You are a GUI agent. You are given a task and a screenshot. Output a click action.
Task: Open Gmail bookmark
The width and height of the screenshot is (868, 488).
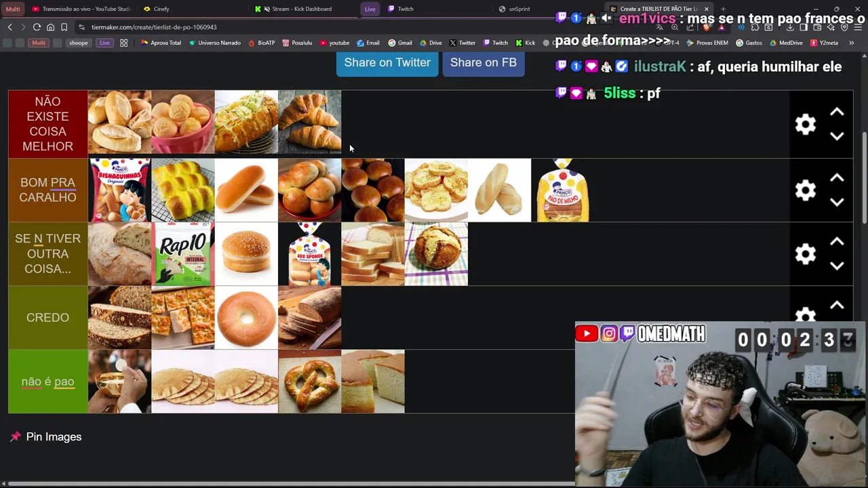400,43
